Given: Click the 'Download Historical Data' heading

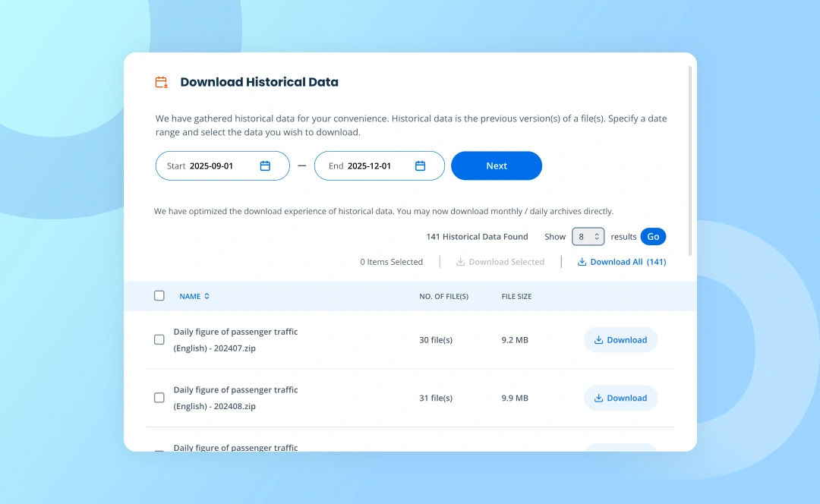Looking at the screenshot, I should tap(260, 82).
